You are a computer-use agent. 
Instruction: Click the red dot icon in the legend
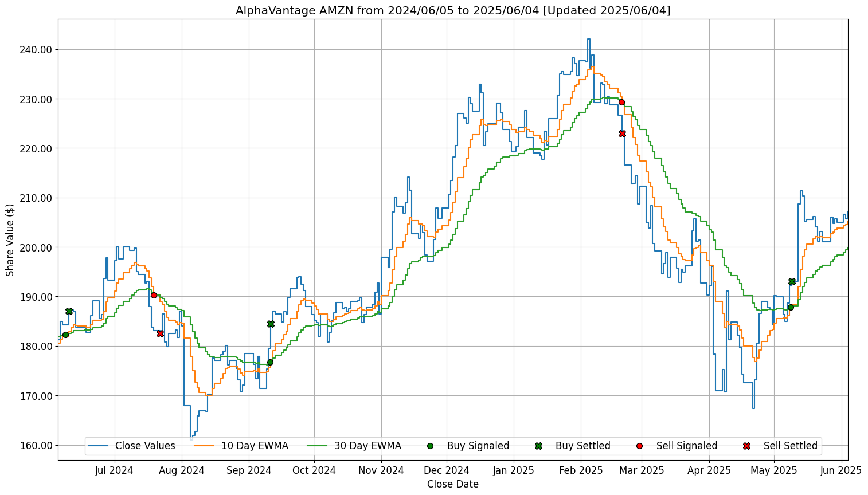click(640, 446)
